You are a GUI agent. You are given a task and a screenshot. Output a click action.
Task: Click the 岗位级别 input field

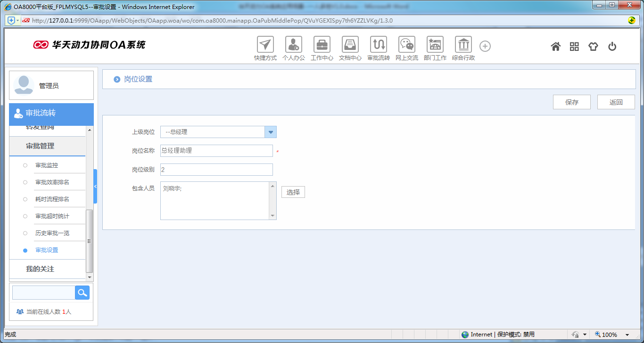(216, 170)
